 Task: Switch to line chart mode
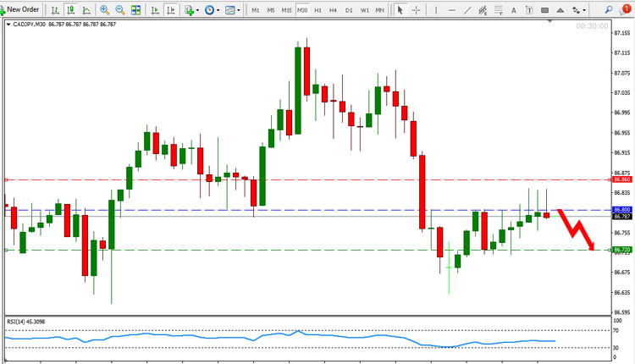[86, 10]
